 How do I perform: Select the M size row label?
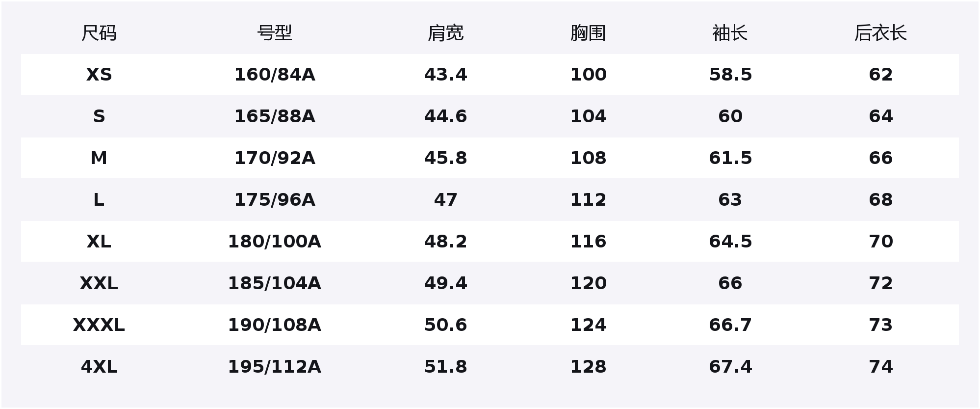(x=99, y=158)
